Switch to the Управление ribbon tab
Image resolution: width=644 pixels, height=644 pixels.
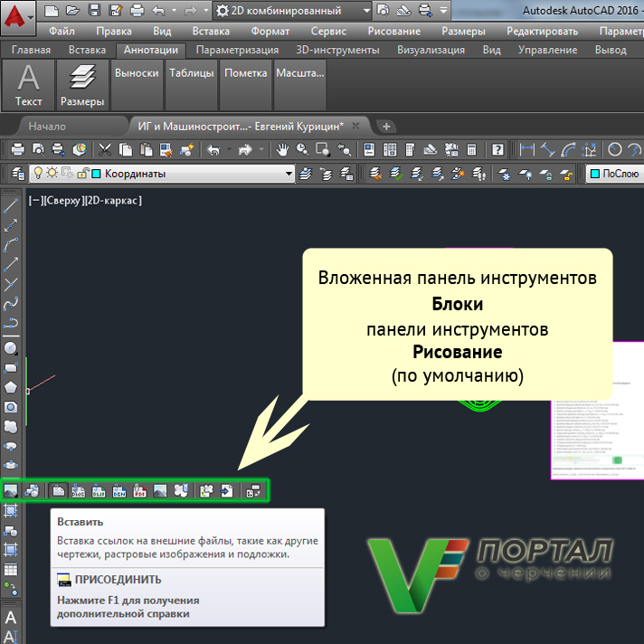coord(547,50)
